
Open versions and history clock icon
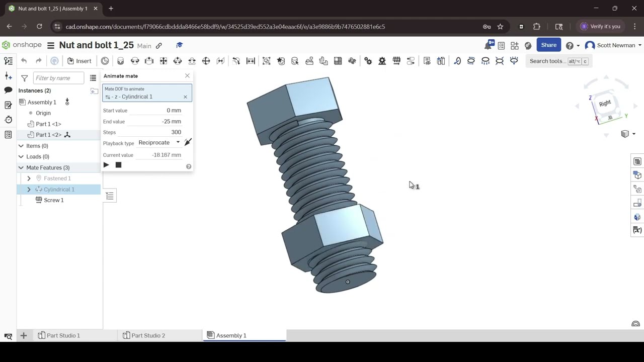tap(8, 120)
